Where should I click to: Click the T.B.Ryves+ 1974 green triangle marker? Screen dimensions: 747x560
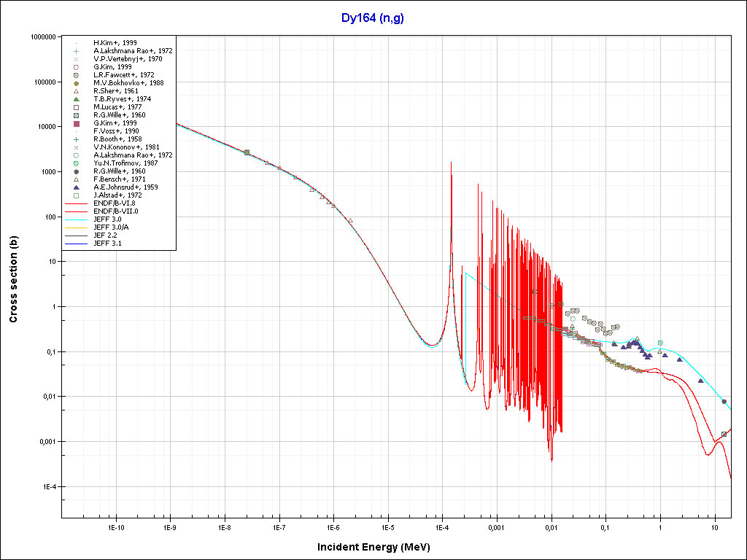pyautogui.click(x=76, y=99)
